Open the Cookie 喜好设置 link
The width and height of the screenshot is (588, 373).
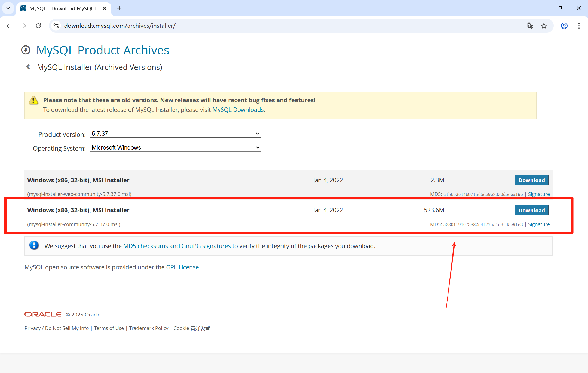[192, 328]
